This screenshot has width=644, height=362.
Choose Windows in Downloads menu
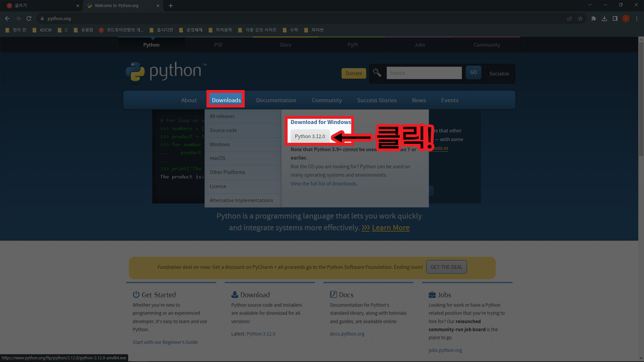tap(243, 144)
